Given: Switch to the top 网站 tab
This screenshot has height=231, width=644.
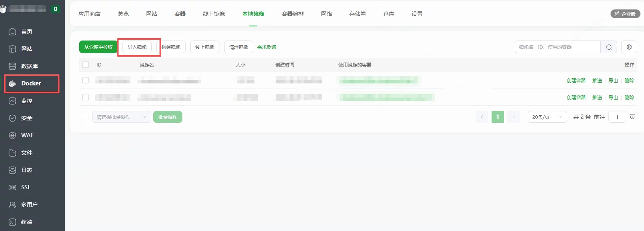Looking at the screenshot, I should (x=152, y=14).
